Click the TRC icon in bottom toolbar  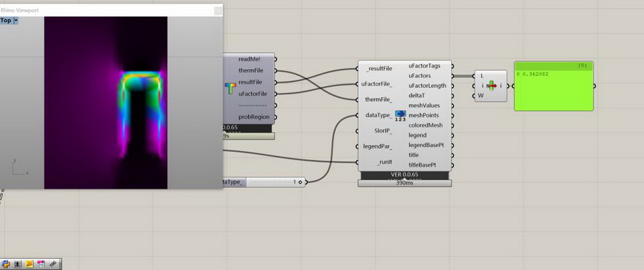[54, 264]
